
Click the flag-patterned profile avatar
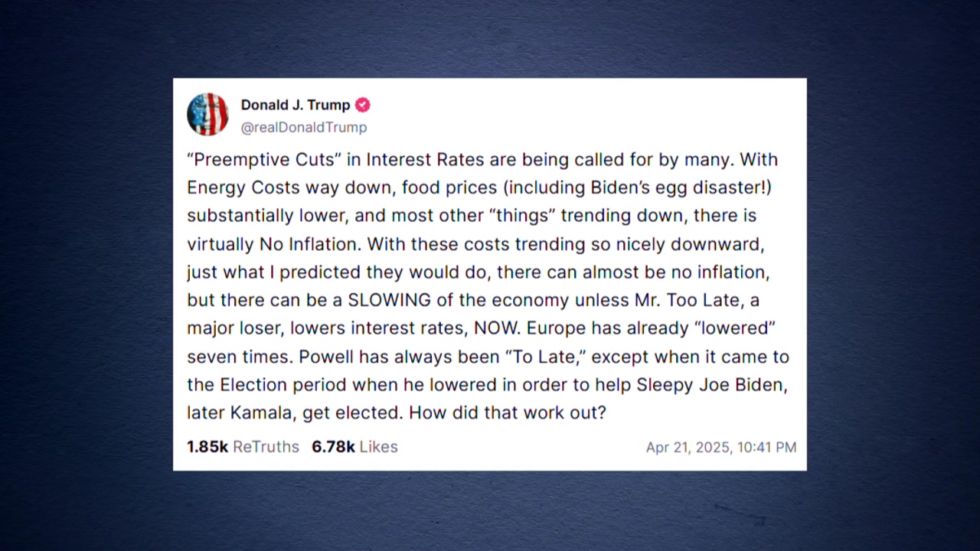pyautogui.click(x=207, y=115)
